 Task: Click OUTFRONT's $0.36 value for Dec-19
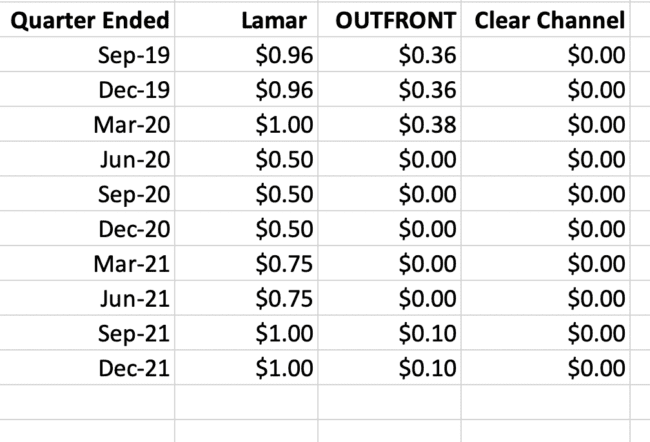(x=427, y=90)
